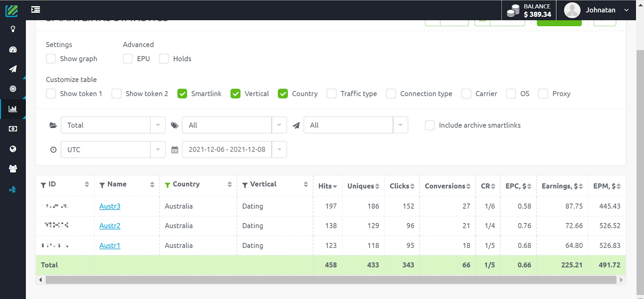Click the horizontal table scrollbar

[x=331, y=280]
